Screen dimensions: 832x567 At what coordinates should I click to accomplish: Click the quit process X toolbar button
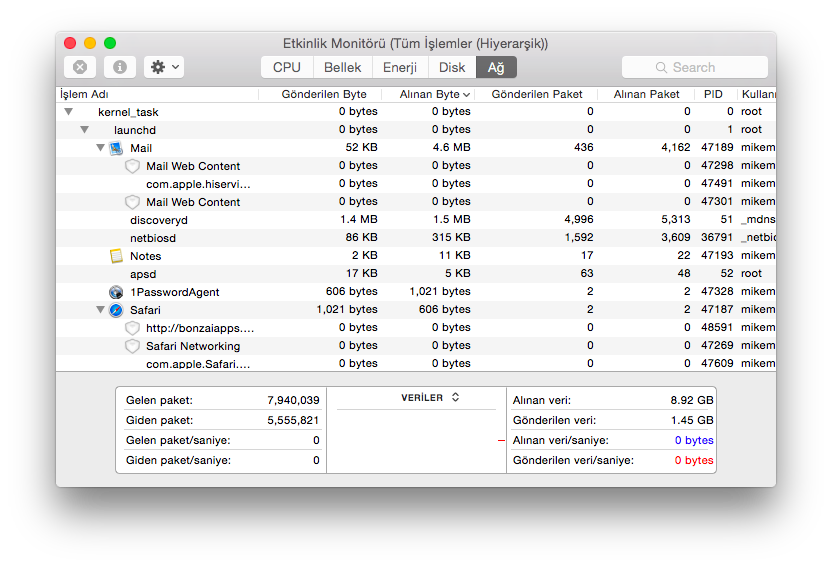coord(80,67)
